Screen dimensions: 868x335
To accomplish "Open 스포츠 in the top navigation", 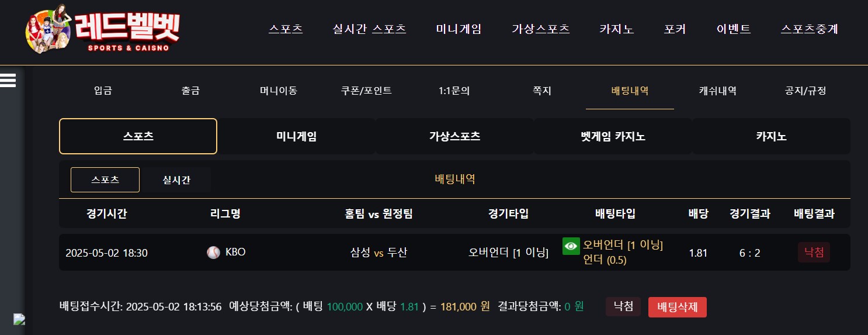I will tap(286, 29).
